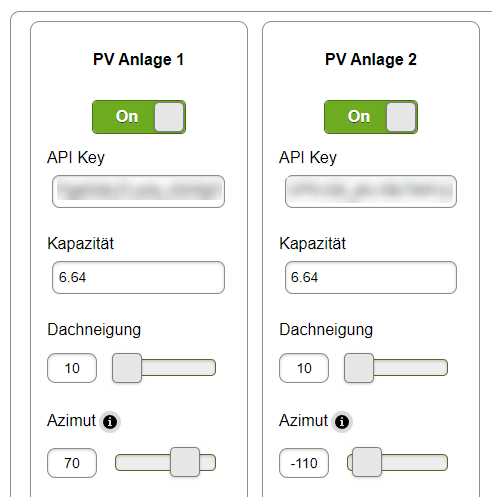Click the PV Anlage 2 heading
Viewport: 492px width, 497px height.
371,60
